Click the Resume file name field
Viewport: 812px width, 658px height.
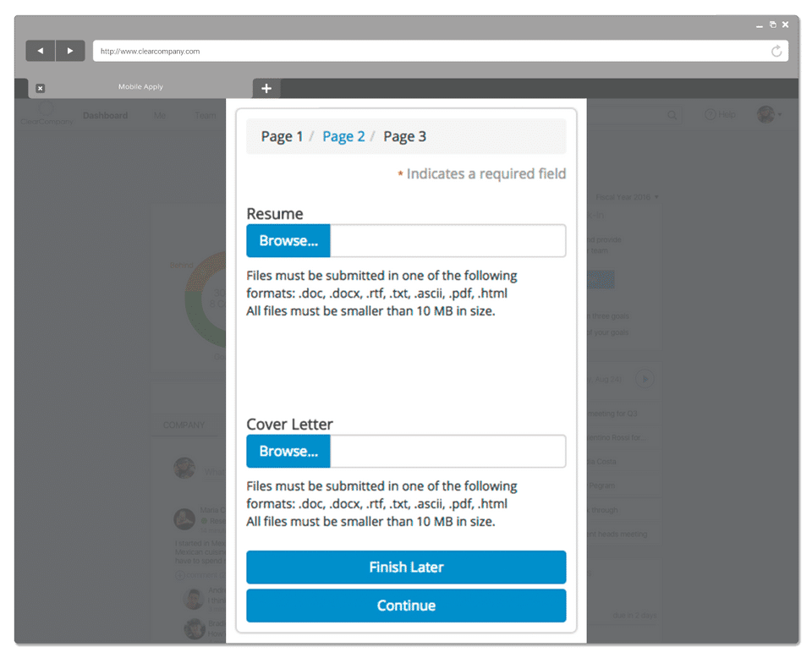click(448, 241)
